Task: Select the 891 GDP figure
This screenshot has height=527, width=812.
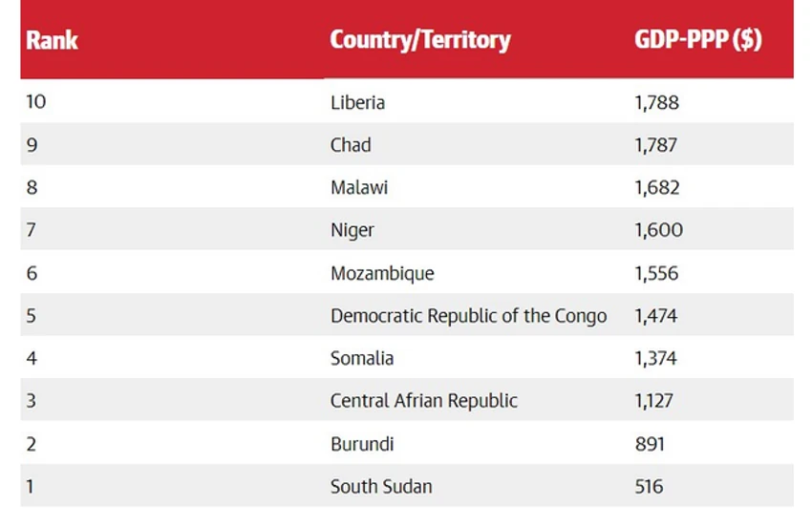Action: pos(650,444)
